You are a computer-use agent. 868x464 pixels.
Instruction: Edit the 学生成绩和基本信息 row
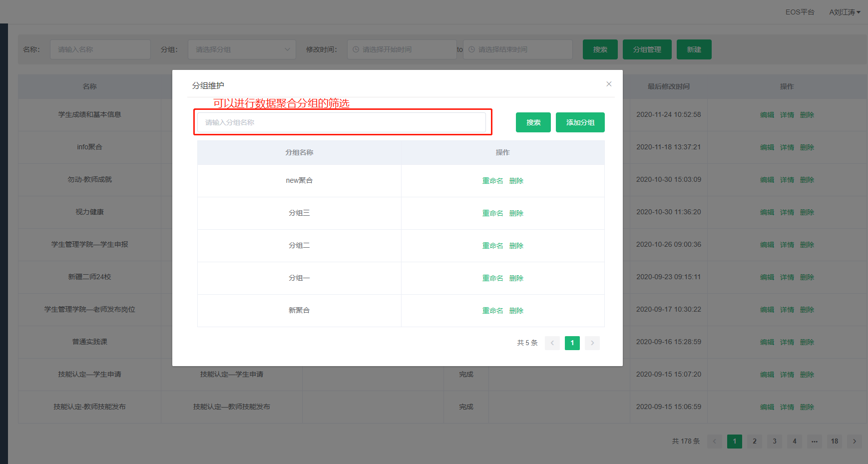tap(767, 115)
